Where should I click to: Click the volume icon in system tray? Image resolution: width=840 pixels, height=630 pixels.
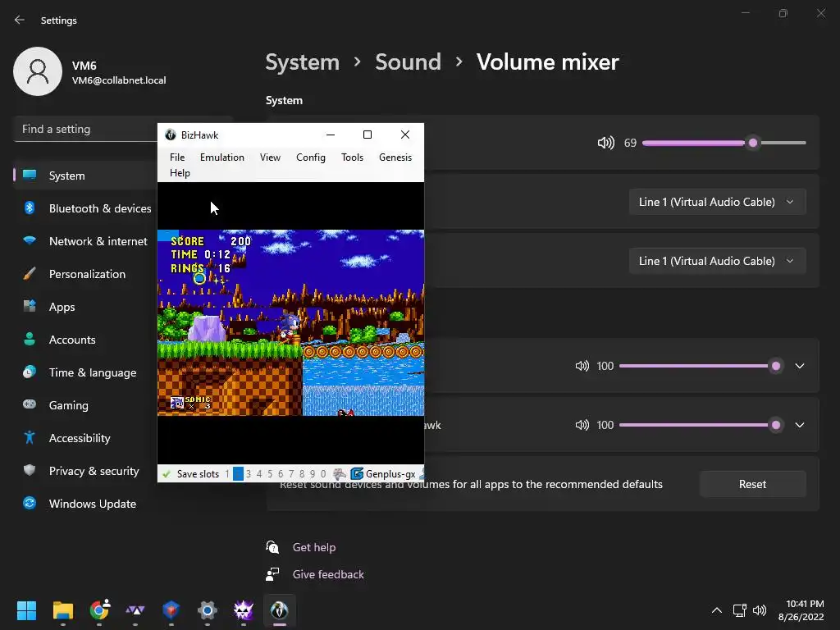point(760,610)
